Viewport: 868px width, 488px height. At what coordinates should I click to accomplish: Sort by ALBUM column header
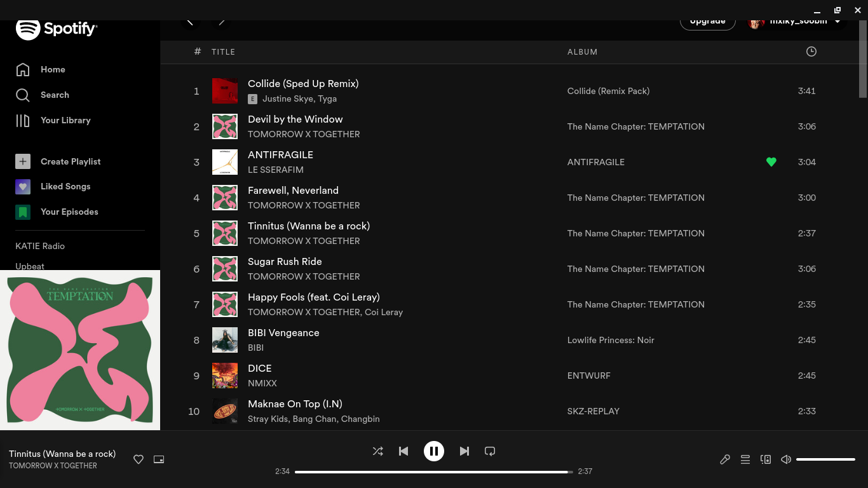pos(582,52)
